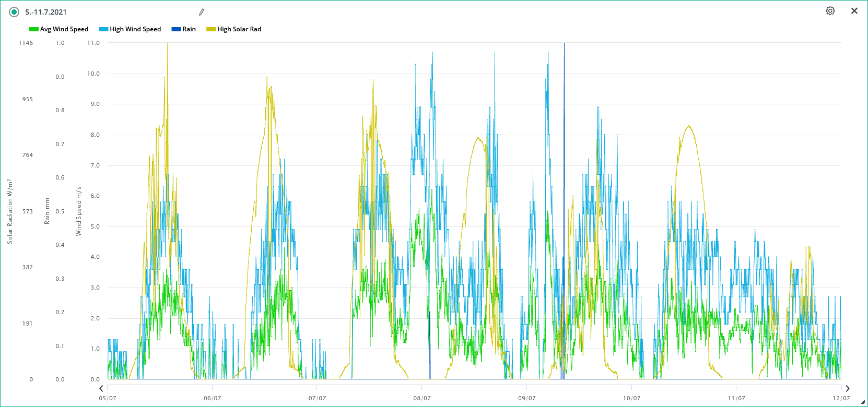The height and width of the screenshot is (407, 868).
Task: Click the resize grip in bottom-right corner
Action: (x=862, y=402)
